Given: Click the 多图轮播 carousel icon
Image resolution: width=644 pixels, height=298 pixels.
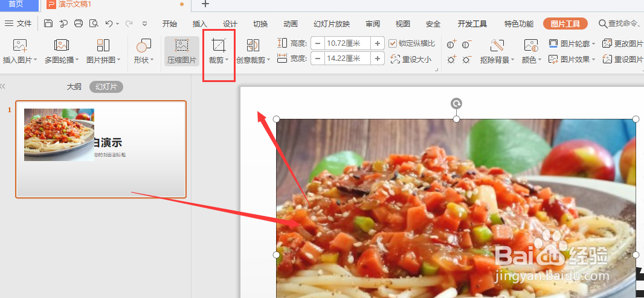Looking at the screenshot, I should point(62,45).
